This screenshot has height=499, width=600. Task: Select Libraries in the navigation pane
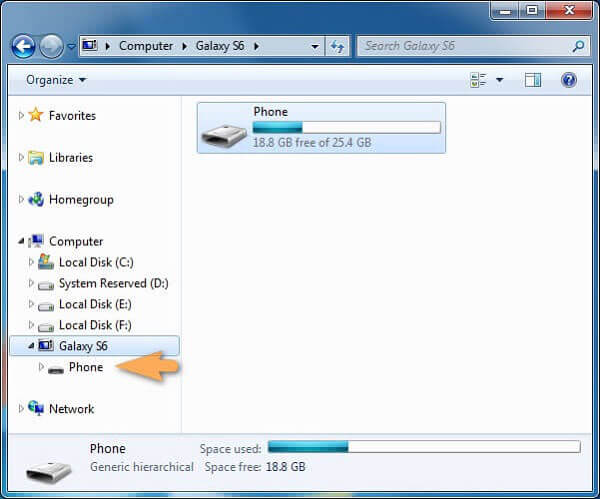pyautogui.click(x=71, y=157)
